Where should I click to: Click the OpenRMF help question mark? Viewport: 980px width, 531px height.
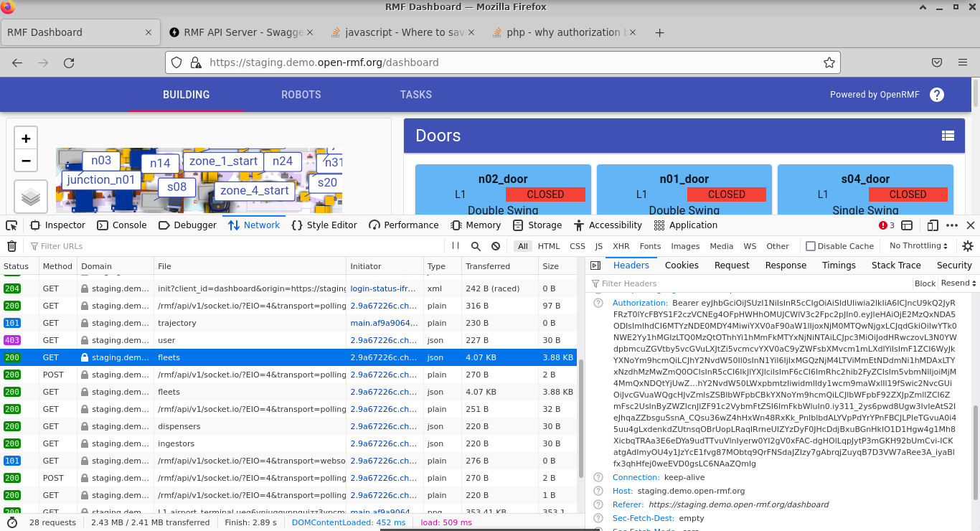(x=937, y=94)
